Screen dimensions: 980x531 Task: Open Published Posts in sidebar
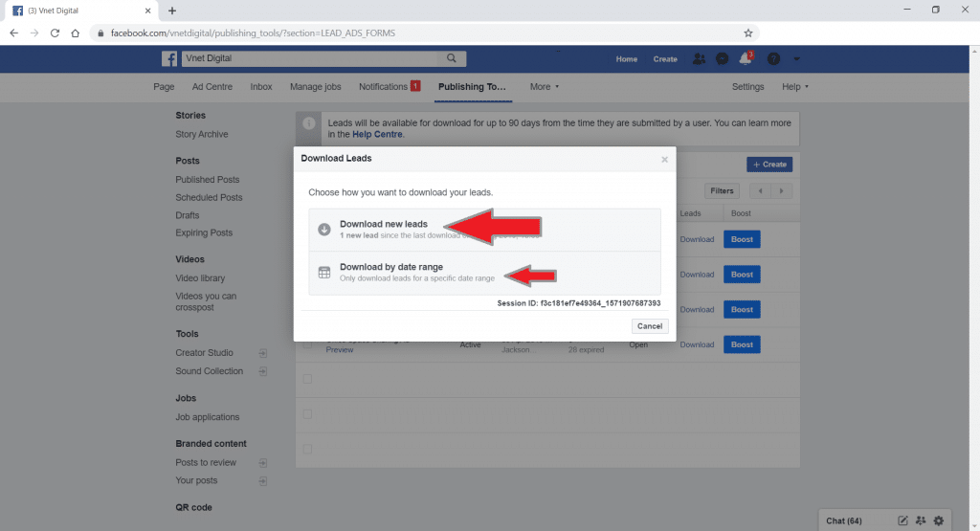pyautogui.click(x=208, y=179)
